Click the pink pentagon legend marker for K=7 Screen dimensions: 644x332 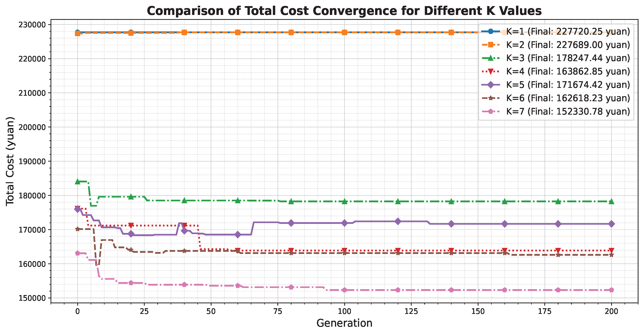click(490, 111)
